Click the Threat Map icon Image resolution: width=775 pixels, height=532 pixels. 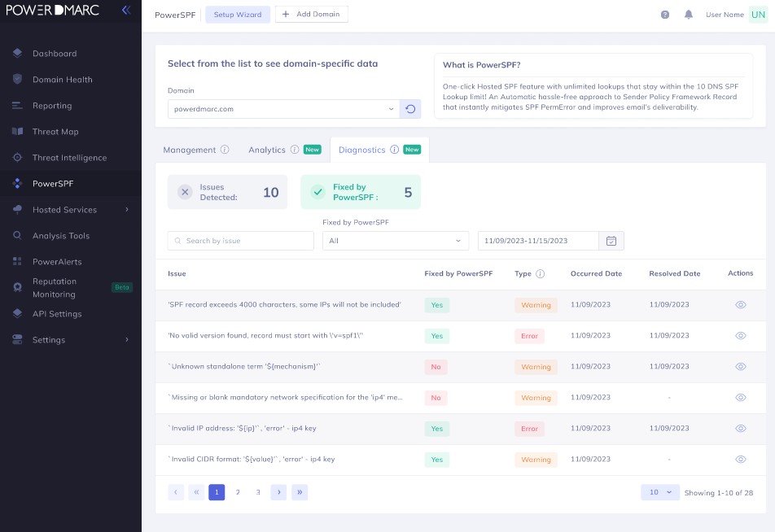click(17, 132)
